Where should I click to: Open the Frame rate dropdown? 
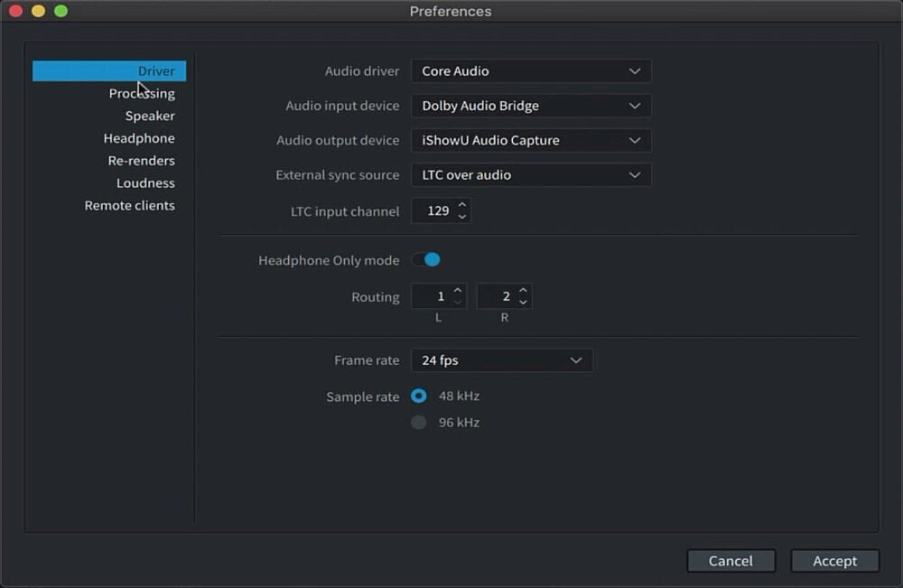[502, 359]
